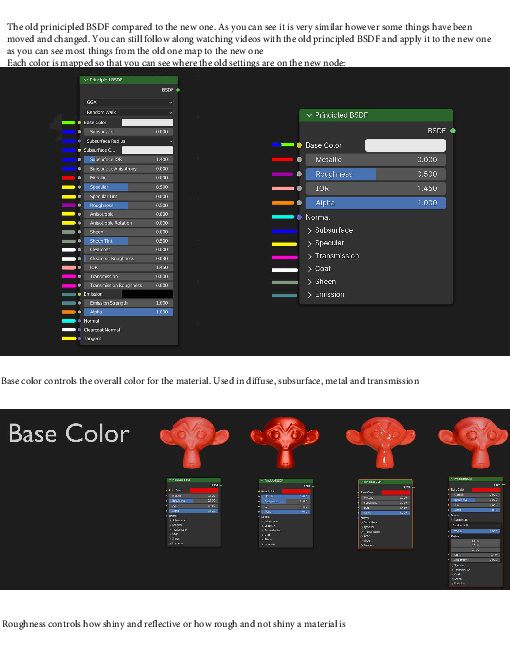Screen dimensions: 510x660
Task: Click the Subsurface Color socket on old node
Action: (80, 150)
